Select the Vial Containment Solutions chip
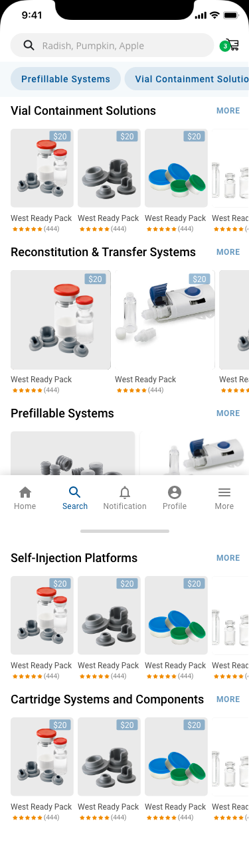The image size is (249, 868). pos(187,79)
